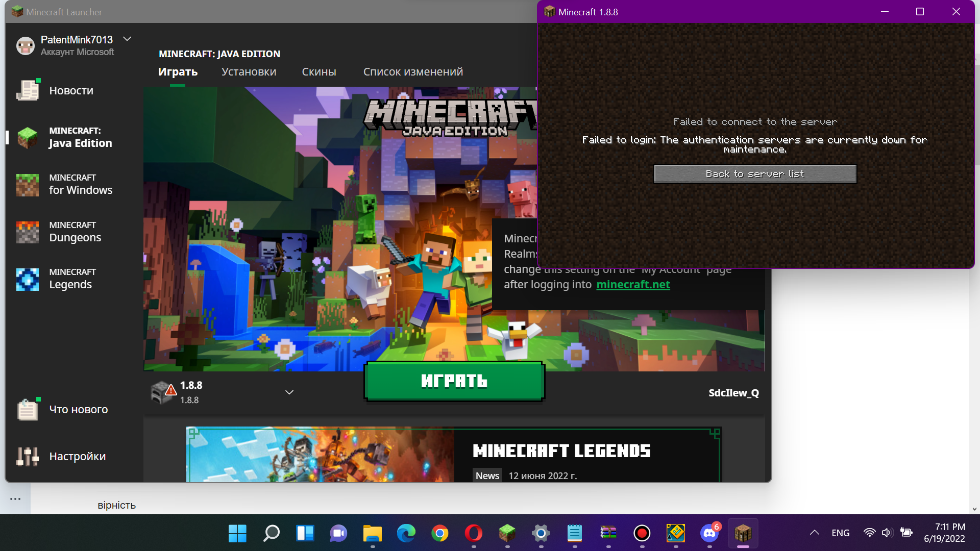Switch ENG language indicator
The width and height of the screenshot is (980, 551).
click(x=840, y=533)
